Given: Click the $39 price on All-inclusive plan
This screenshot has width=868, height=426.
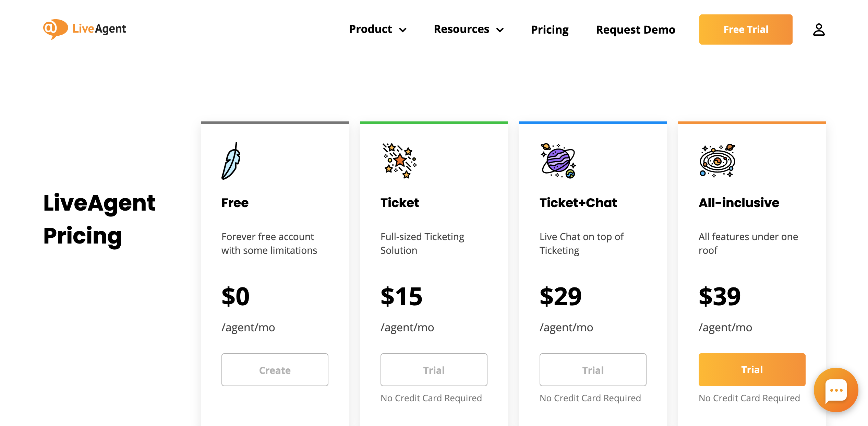Looking at the screenshot, I should [719, 296].
